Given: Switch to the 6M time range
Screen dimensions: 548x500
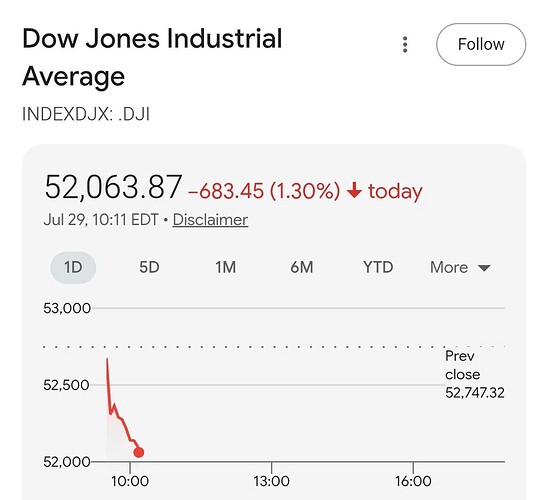Looking at the screenshot, I should [302, 267].
